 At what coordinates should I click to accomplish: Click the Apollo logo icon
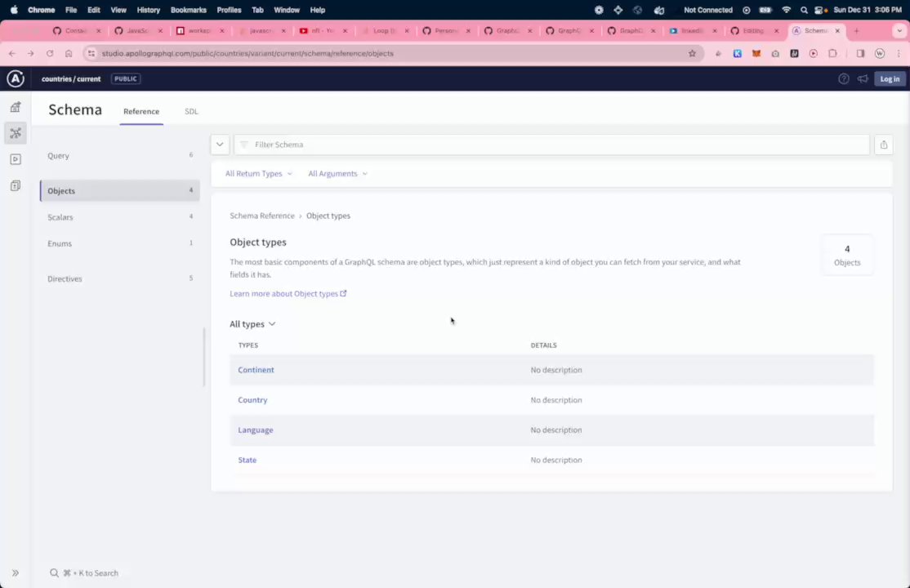pos(16,78)
